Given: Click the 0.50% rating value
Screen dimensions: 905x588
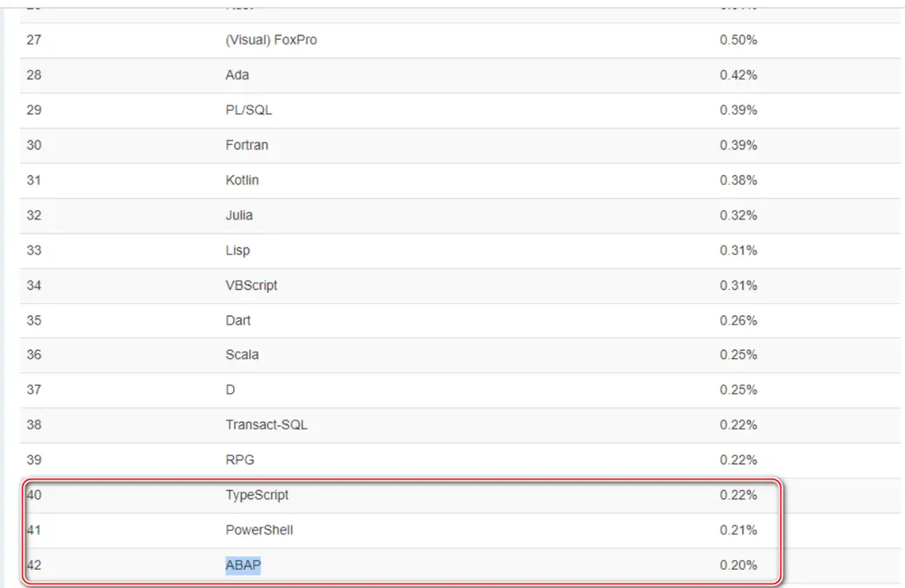Looking at the screenshot, I should coord(739,40).
